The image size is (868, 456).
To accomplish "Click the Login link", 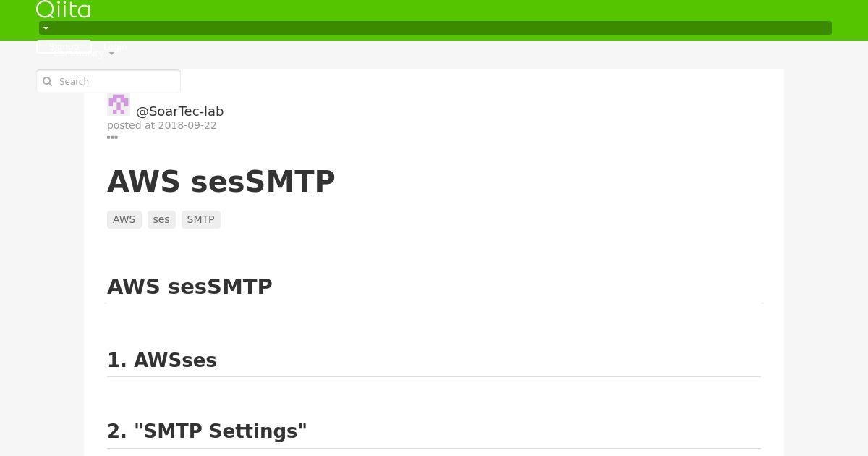I will [115, 46].
